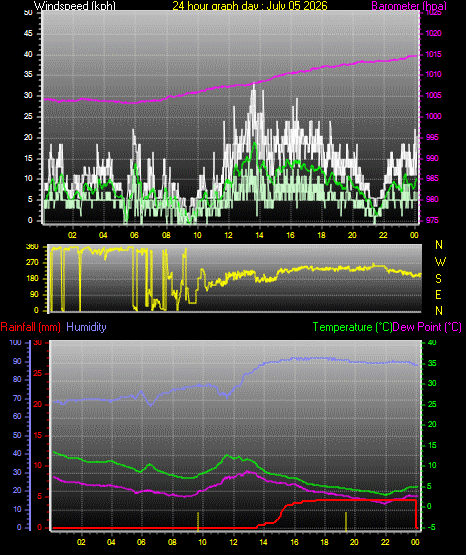
Task: Click the 1015 barometer scale value
Action: (x=433, y=55)
